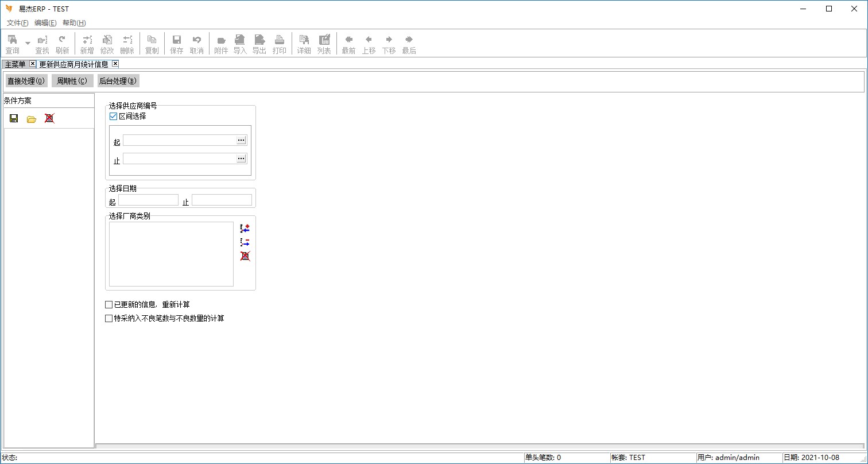
Task: Uncheck the 区间选择 checkbox
Action: [113, 116]
